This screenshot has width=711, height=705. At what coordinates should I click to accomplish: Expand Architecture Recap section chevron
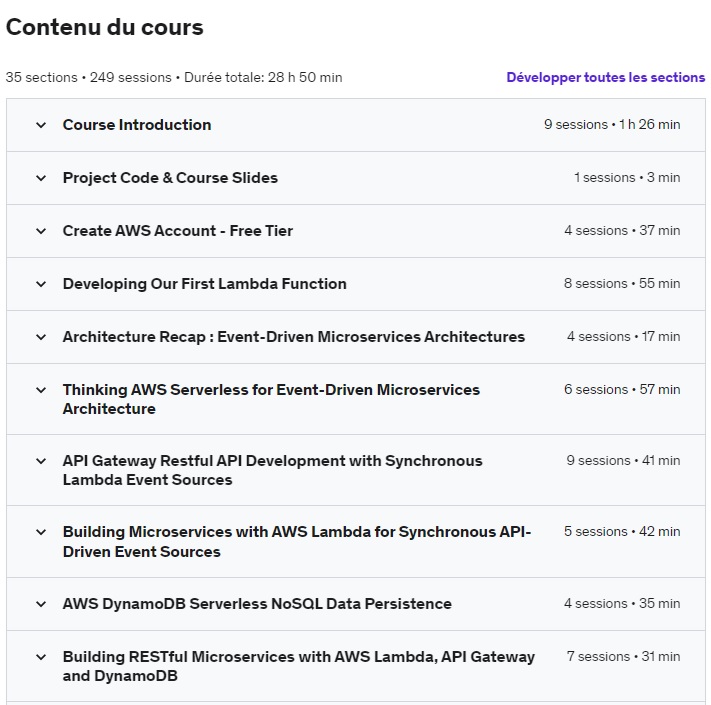coord(41,337)
